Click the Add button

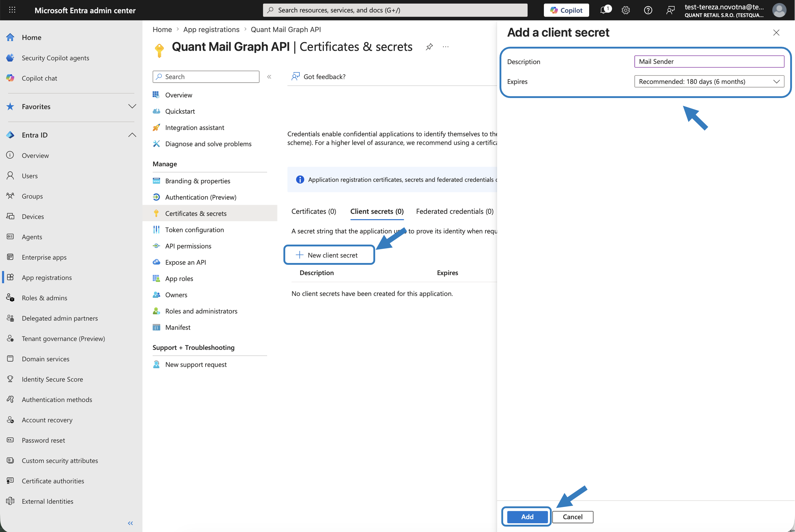527,517
